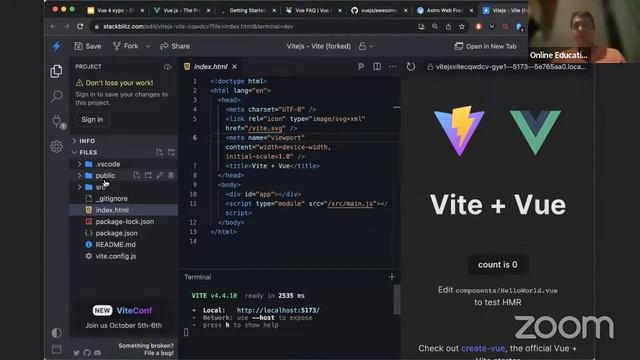Toggle the light/dark theme icon
Image resolution: width=640 pixels, height=360 pixels.
click(56, 333)
